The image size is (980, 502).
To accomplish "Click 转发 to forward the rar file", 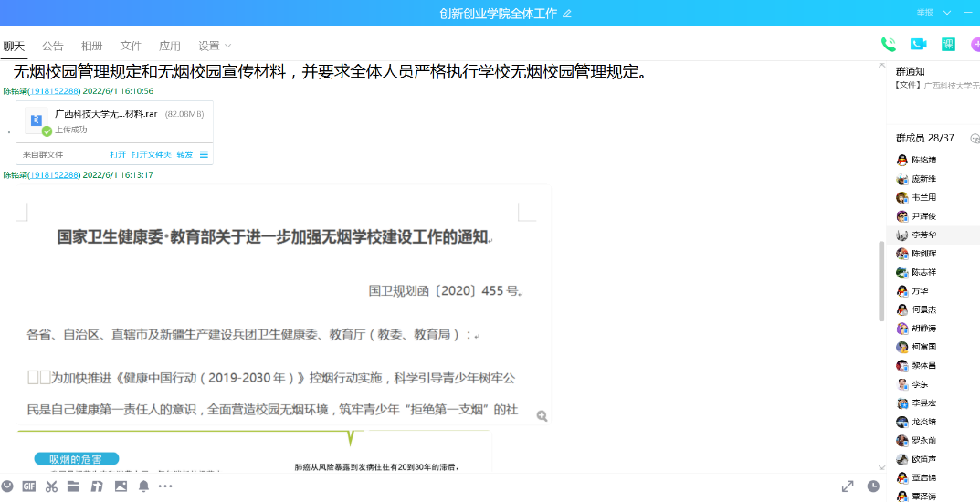I will 184,155.
